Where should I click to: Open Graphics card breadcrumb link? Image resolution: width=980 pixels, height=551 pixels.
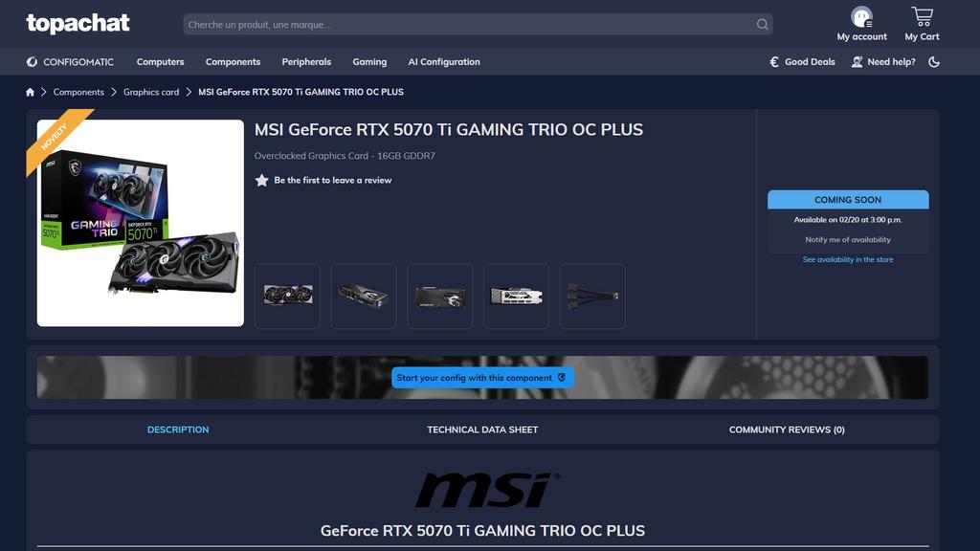[x=150, y=92]
